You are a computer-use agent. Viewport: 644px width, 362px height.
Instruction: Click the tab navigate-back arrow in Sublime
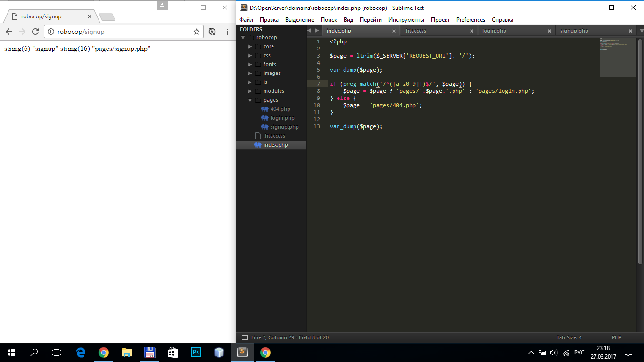[x=310, y=31]
